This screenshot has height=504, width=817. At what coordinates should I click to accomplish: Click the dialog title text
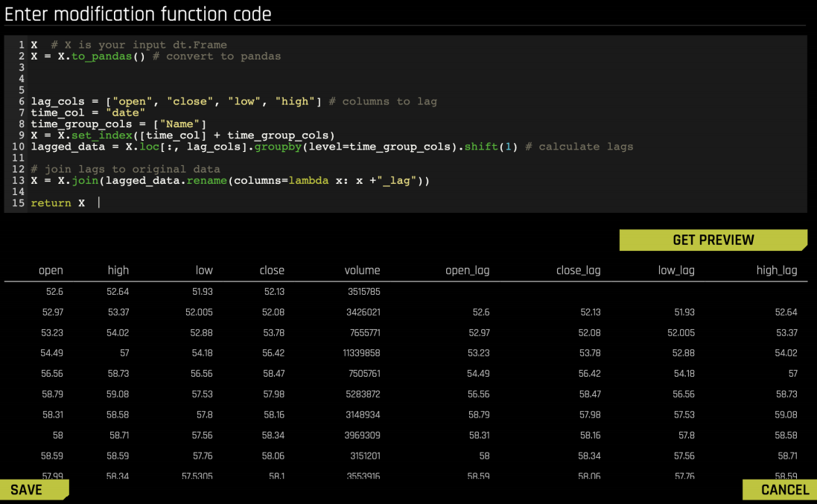[x=136, y=13]
